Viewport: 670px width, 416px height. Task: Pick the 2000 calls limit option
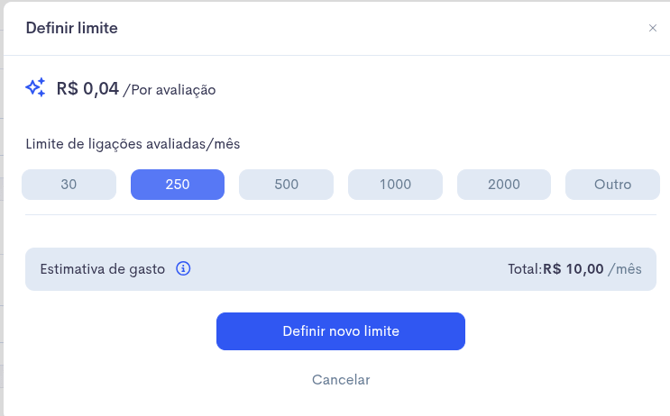[x=504, y=184]
